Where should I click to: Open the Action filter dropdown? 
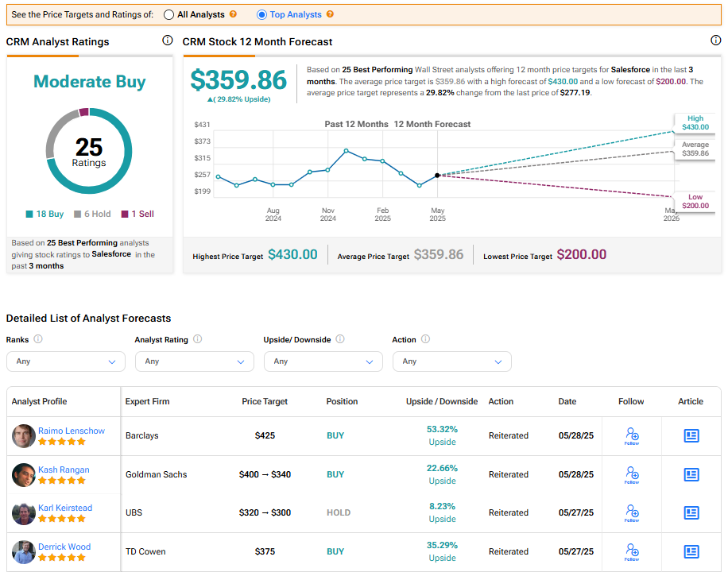[451, 361]
